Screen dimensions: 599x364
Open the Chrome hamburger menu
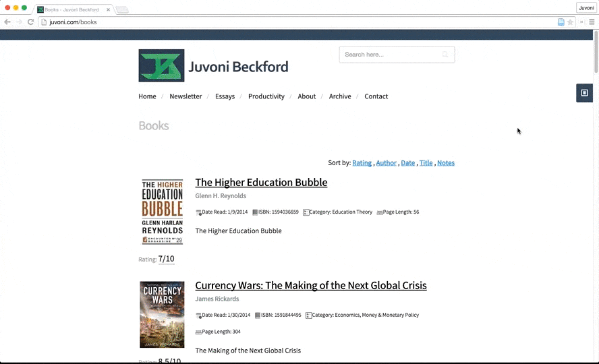(x=592, y=22)
